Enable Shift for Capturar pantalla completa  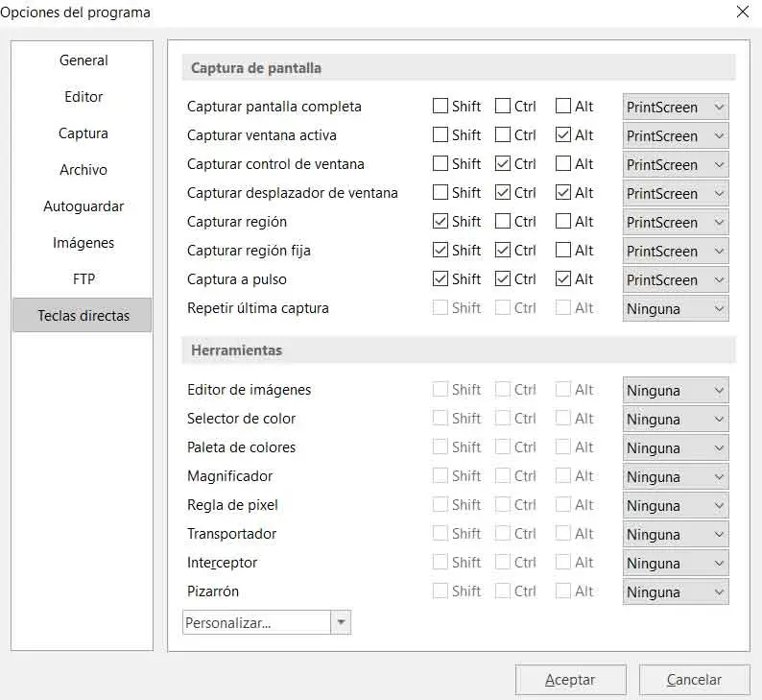pos(441,107)
